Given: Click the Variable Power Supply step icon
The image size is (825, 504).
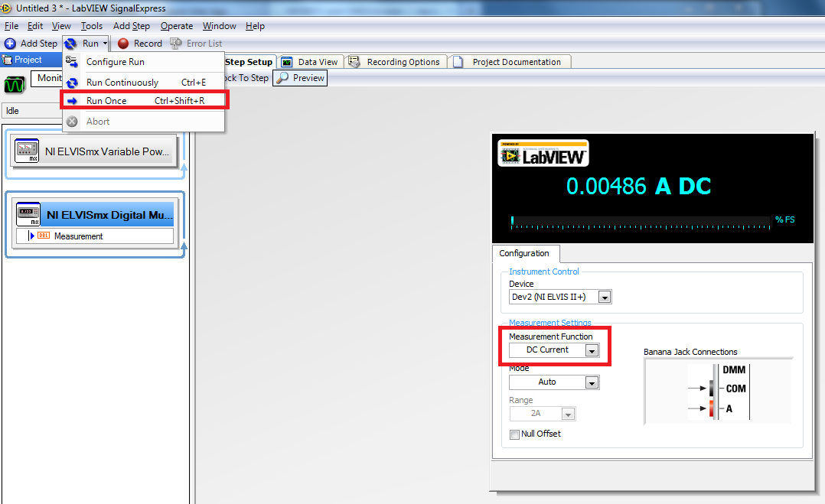Looking at the screenshot, I should [x=26, y=151].
